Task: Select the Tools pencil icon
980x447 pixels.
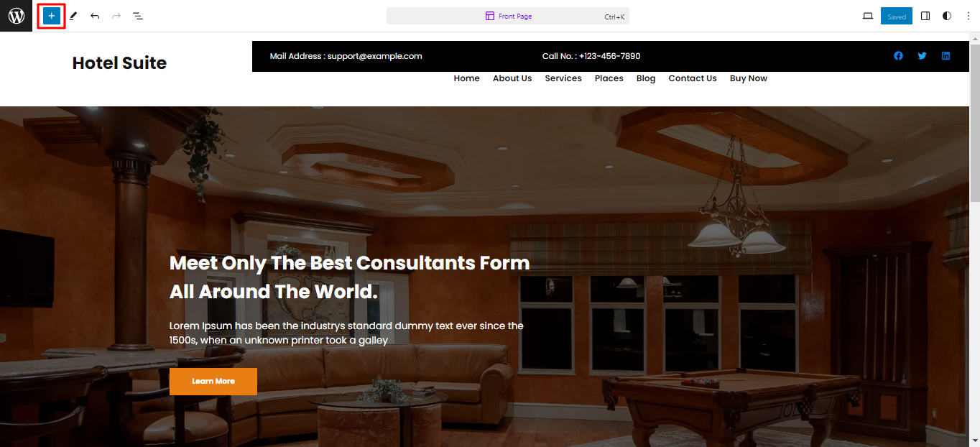Action: (73, 16)
